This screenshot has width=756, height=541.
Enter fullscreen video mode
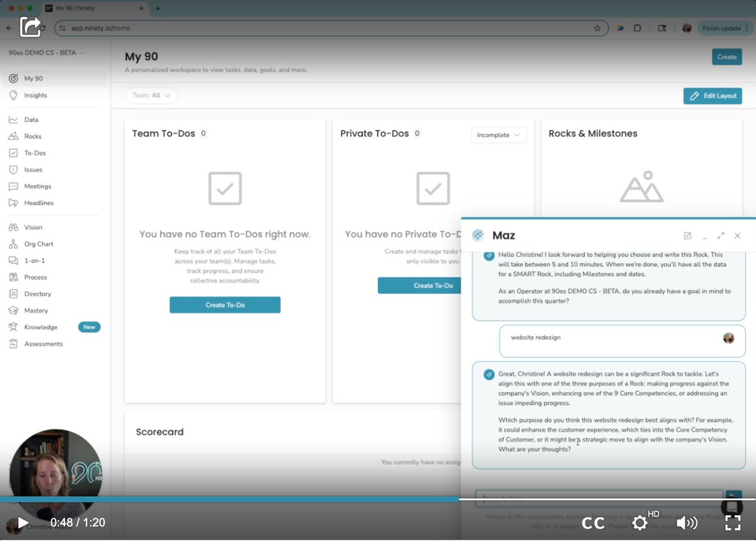click(x=733, y=523)
